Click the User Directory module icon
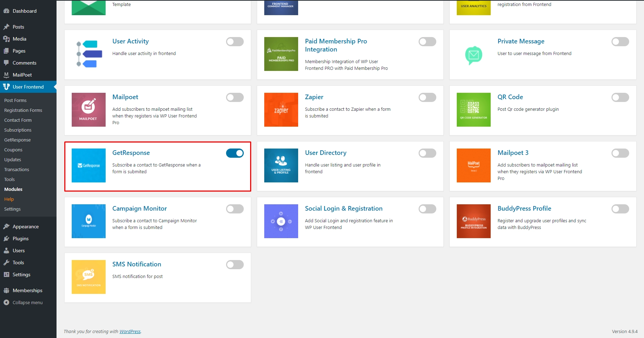 point(281,165)
